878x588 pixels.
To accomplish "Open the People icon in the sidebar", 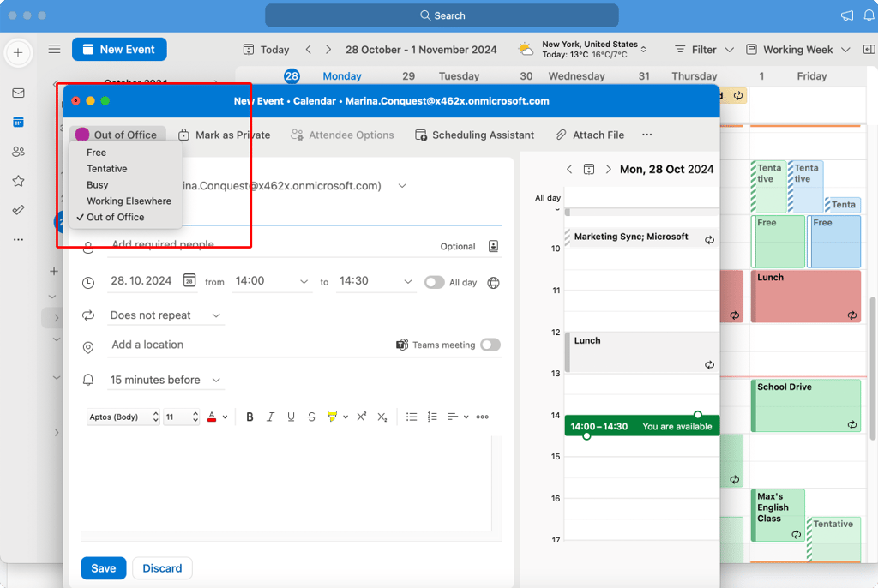I will click(x=19, y=151).
